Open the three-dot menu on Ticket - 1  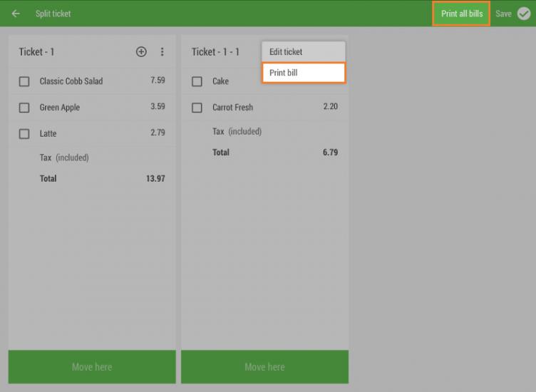click(162, 52)
